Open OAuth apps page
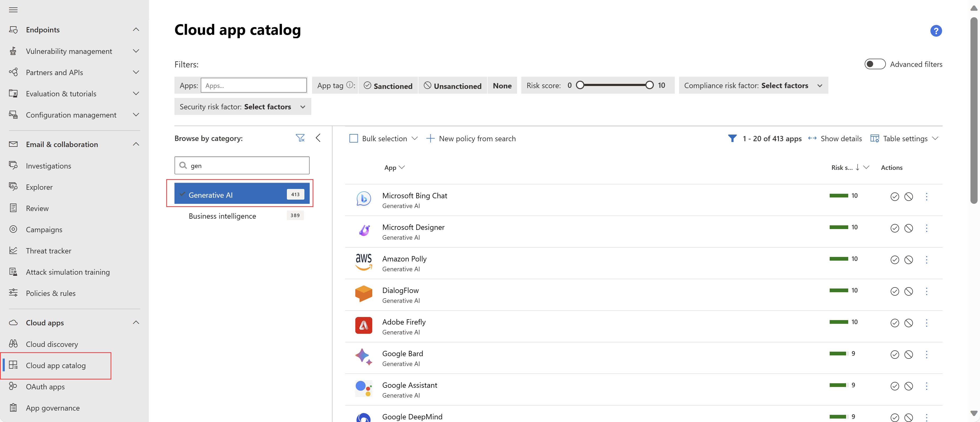The width and height of the screenshot is (980, 422). [x=45, y=386]
